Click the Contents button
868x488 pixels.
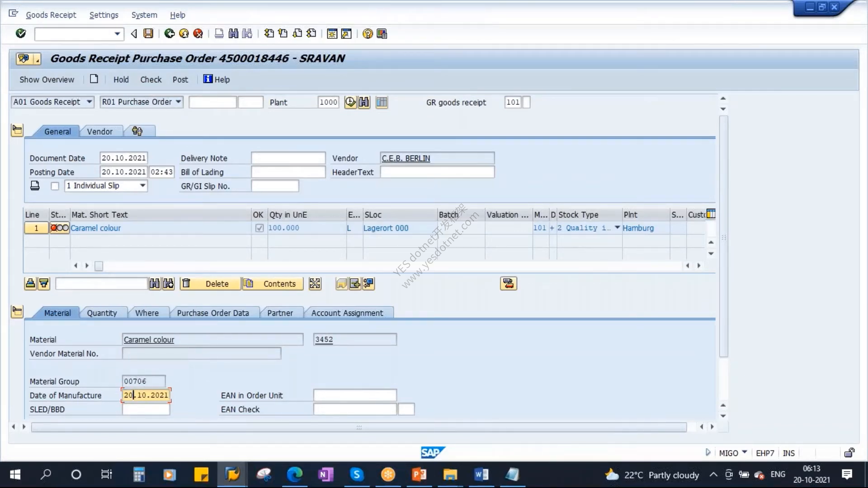[x=273, y=284]
